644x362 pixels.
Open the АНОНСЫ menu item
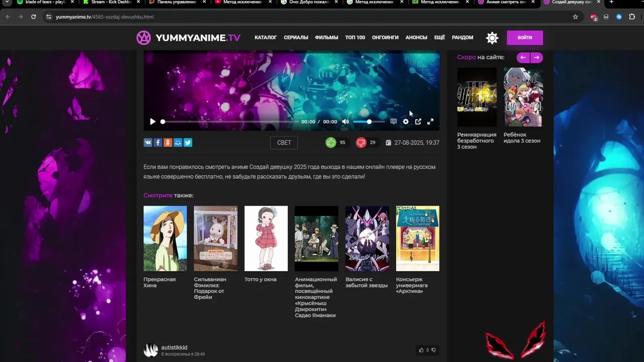[x=416, y=38]
